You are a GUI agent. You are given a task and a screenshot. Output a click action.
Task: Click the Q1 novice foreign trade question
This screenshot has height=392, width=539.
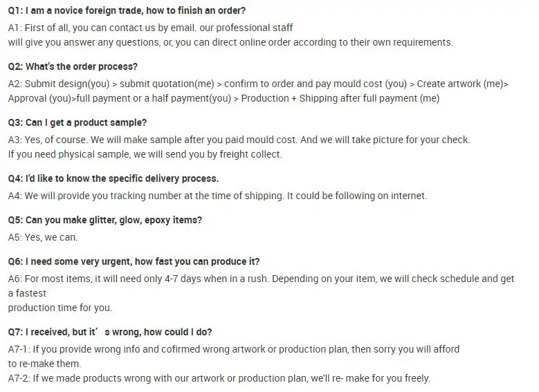click(127, 11)
